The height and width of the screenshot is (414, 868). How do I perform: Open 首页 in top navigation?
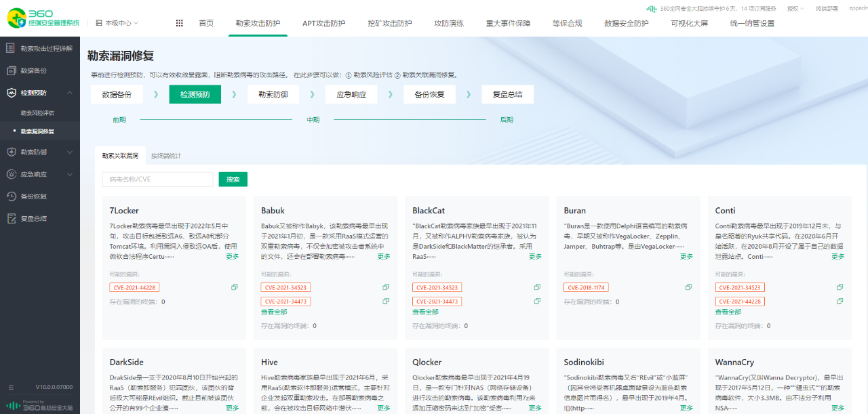click(206, 23)
